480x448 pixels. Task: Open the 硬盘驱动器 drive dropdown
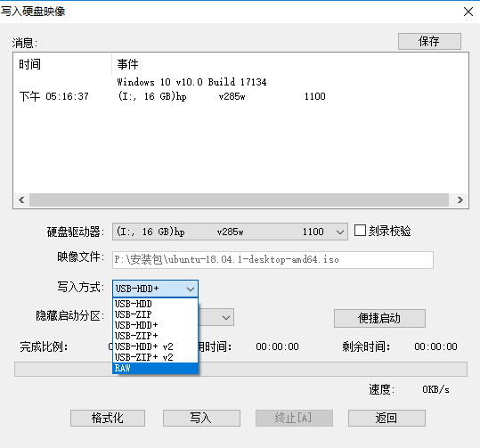pyautogui.click(x=230, y=232)
